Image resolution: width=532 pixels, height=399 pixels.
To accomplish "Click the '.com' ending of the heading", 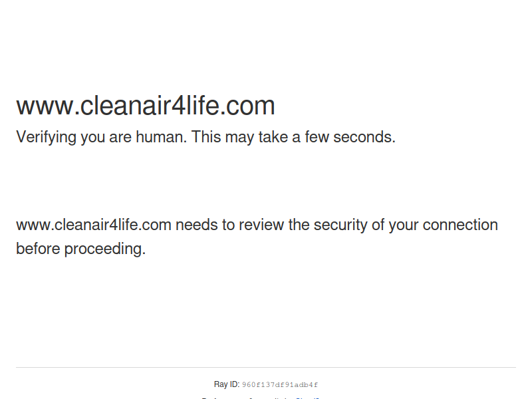I will click(247, 106).
